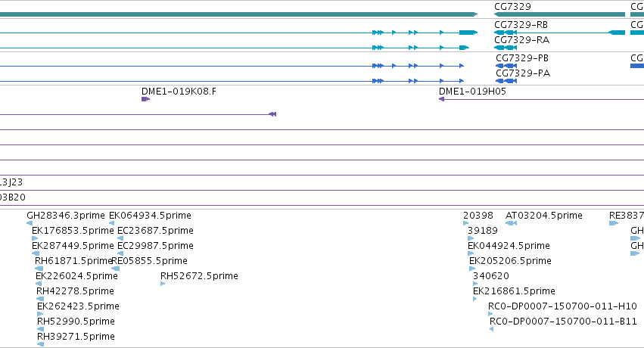Click the CG7329-RA transcript exon glyph
This screenshot has height=348, width=644.
(506, 48)
